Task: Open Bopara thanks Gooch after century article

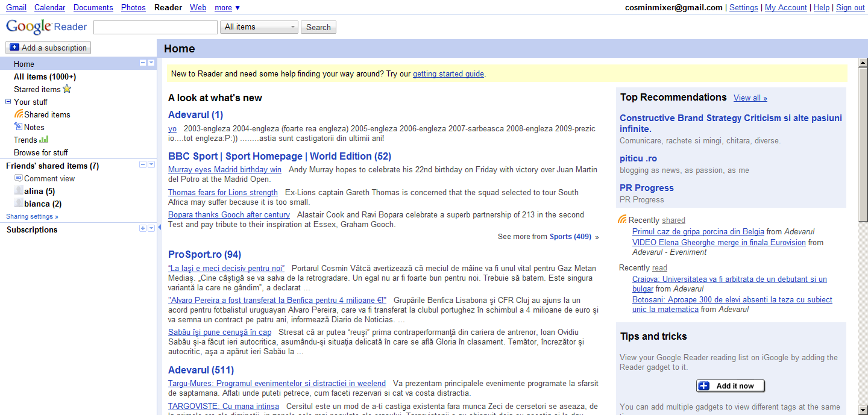Action: 229,215
